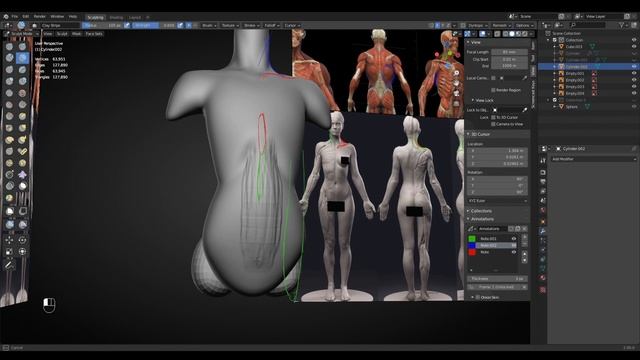Enable the Dyntopo checkbox
640x360 pixels.
click(x=463, y=25)
